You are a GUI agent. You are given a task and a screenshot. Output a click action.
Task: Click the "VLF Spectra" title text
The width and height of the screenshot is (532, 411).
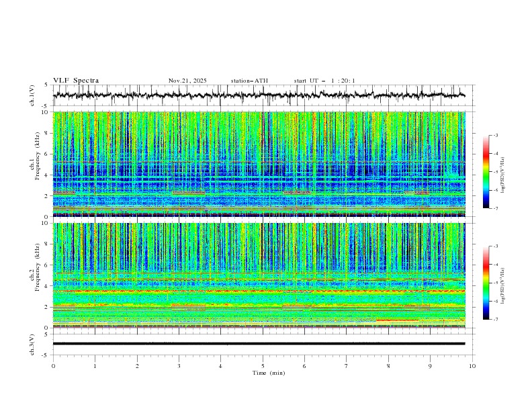click(76, 81)
